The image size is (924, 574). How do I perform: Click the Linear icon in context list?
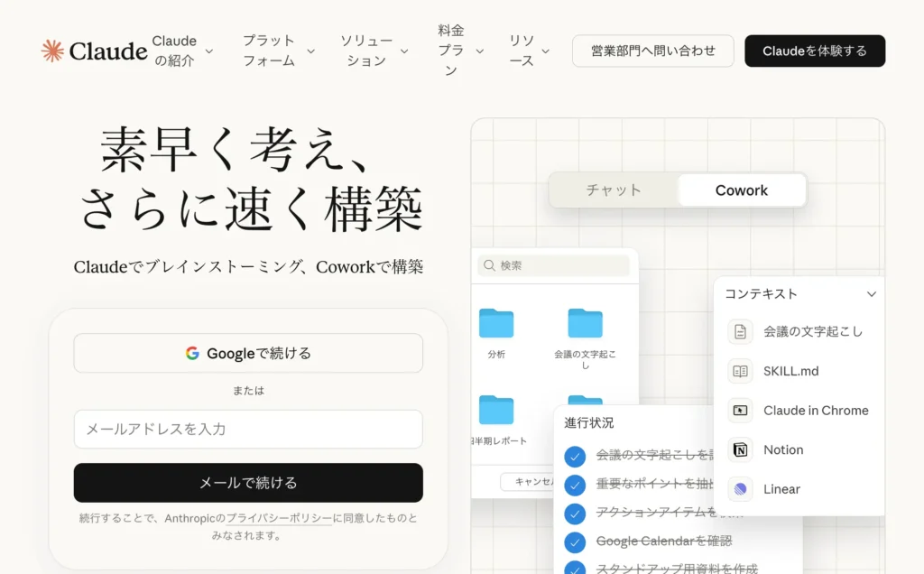coord(740,489)
